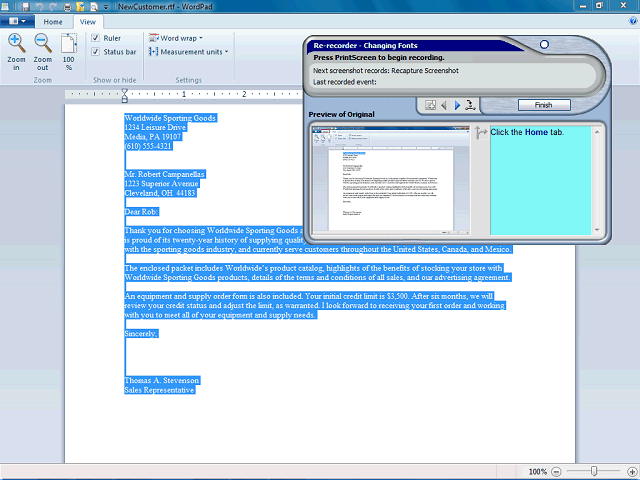The height and width of the screenshot is (480, 640).
Task: Click the branching arrow icon beside instruction
Action: coord(480,133)
